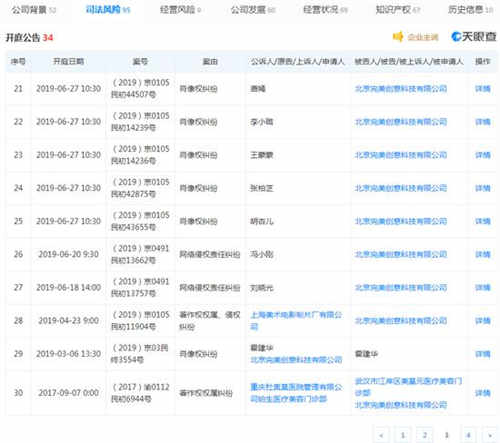Select case number ending 13662号
Screen dimensions: 500x443
(140, 255)
